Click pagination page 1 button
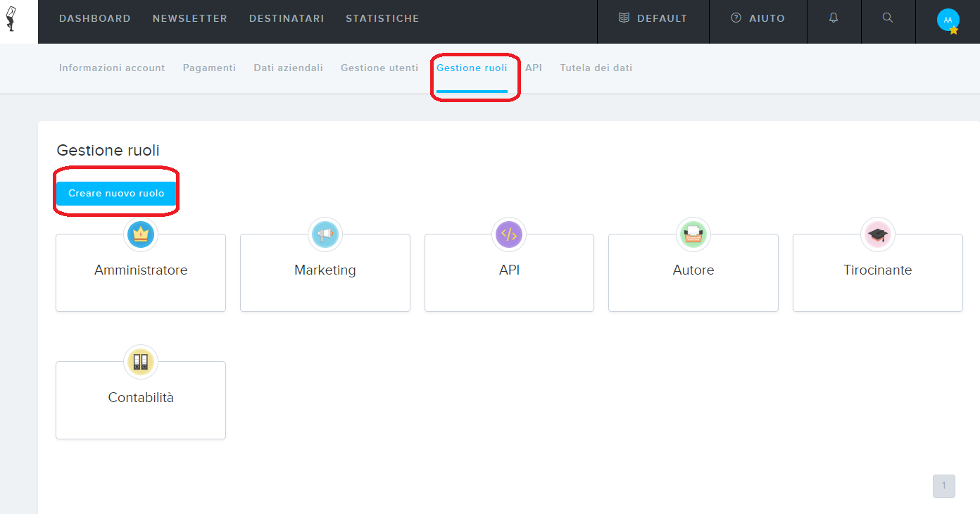This screenshot has width=980, height=514. click(944, 486)
